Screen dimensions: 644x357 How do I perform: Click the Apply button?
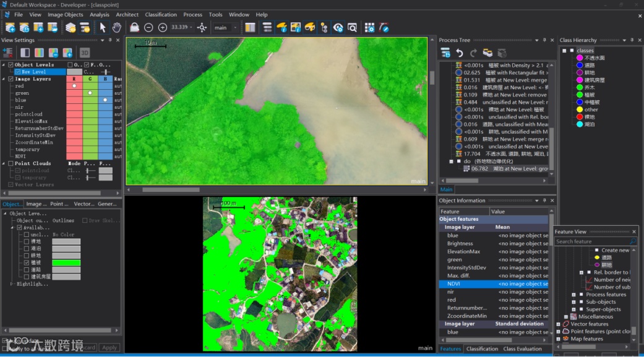109,348
